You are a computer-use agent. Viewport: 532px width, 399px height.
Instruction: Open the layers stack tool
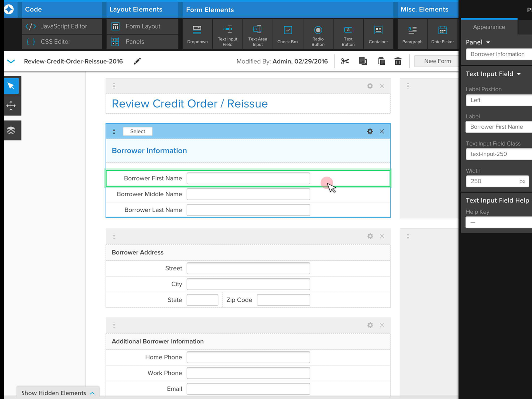click(x=11, y=130)
